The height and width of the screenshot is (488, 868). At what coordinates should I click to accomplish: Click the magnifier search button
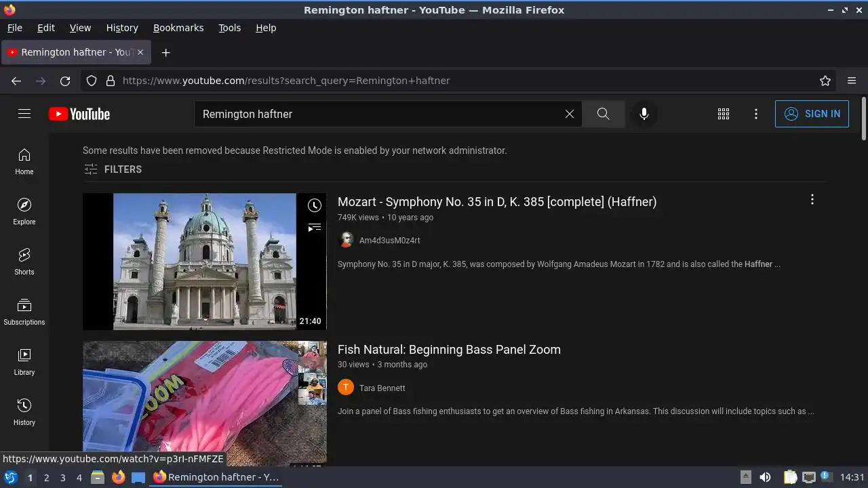(603, 114)
